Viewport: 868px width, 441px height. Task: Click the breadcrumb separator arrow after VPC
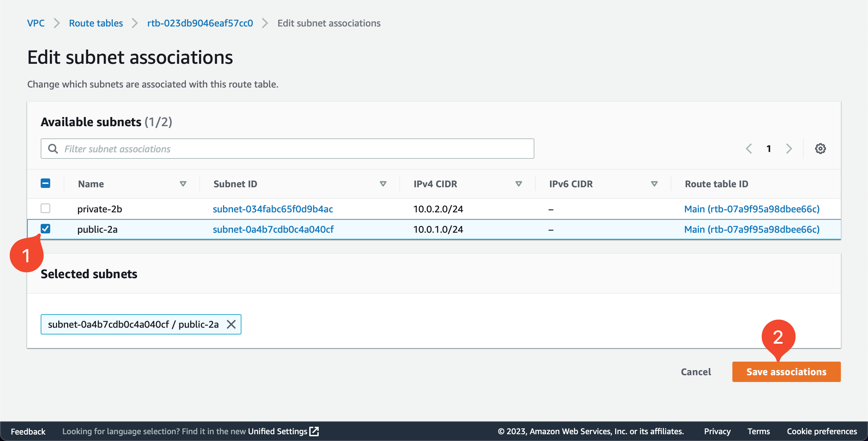(56, 23)
